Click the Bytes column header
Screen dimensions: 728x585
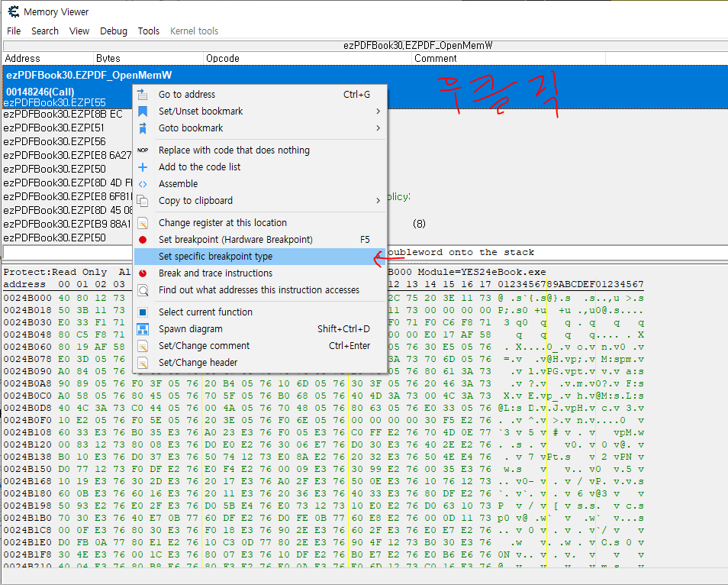[149, 59]
